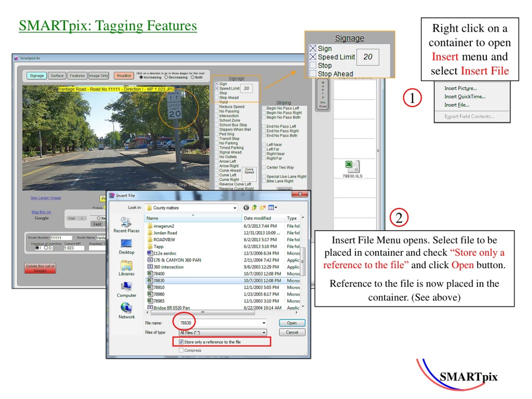
Task: Click the vertical scrollbar thumb in file list
Action: [x=303, y=261]
